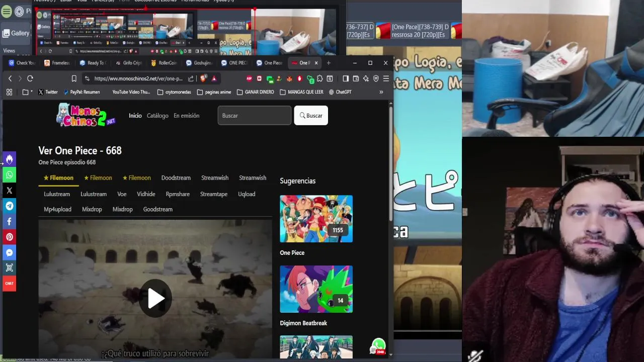Viewport: 644px width, 362px height.
Task: Select the Mp4upload server tab
Action: tap(57, 209)
